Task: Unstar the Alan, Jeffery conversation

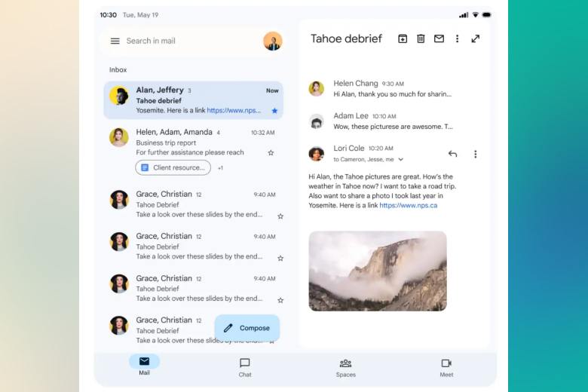Action: pos(274,111)
